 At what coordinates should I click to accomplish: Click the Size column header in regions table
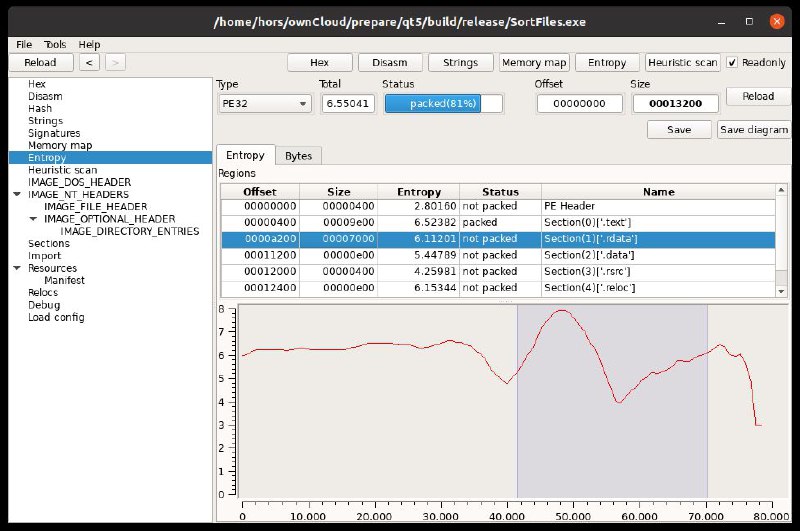[x=339, y=192]
